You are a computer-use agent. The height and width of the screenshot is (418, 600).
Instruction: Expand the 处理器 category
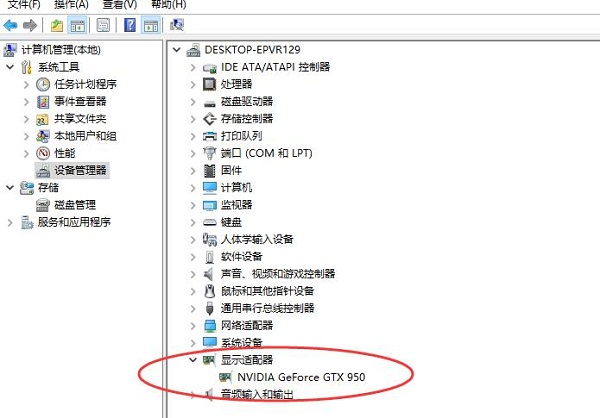coord(193,84)
